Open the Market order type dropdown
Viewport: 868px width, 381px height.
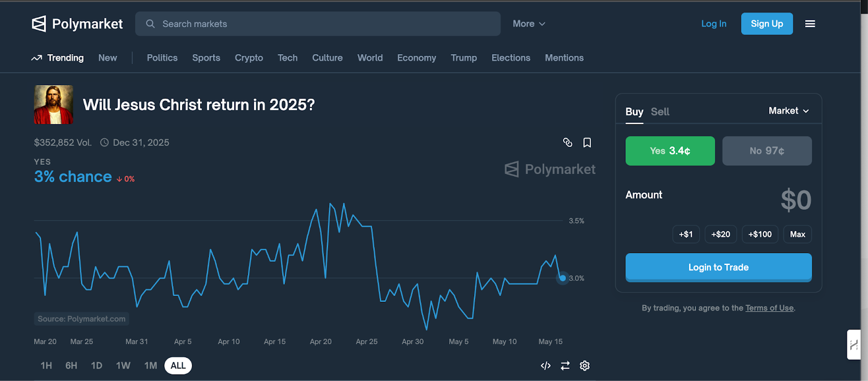click(x=789, y=111)
